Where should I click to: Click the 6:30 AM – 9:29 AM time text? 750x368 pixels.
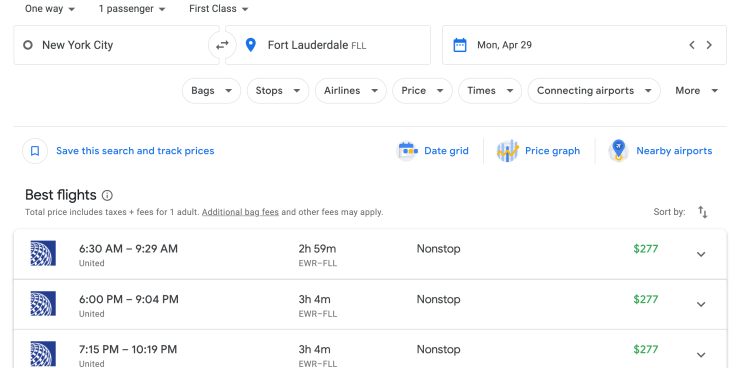pos(128,249)
